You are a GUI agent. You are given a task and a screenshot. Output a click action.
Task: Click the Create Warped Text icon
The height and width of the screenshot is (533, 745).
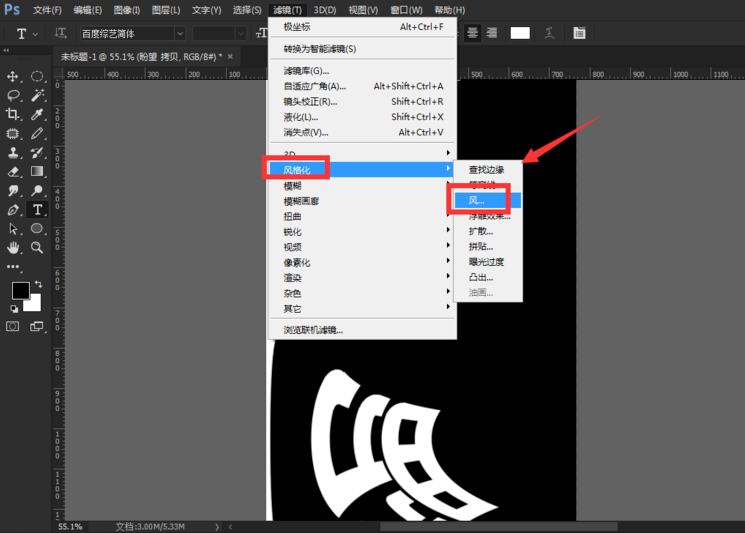[x=549, y=33]
